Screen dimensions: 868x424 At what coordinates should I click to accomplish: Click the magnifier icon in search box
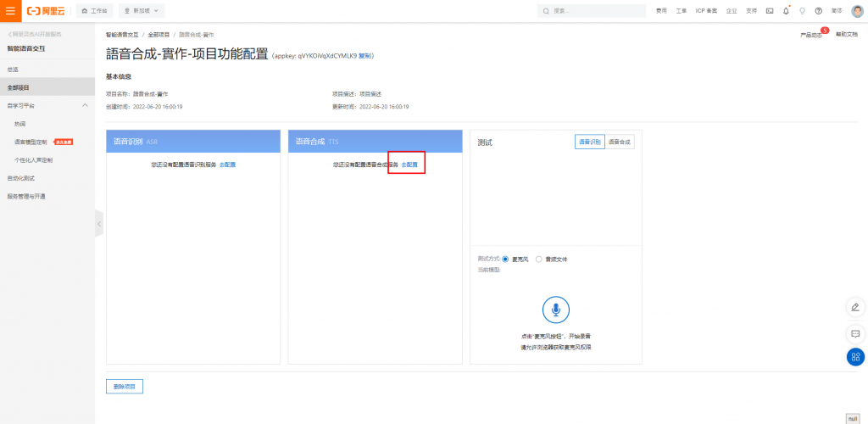tap(546, 11)
